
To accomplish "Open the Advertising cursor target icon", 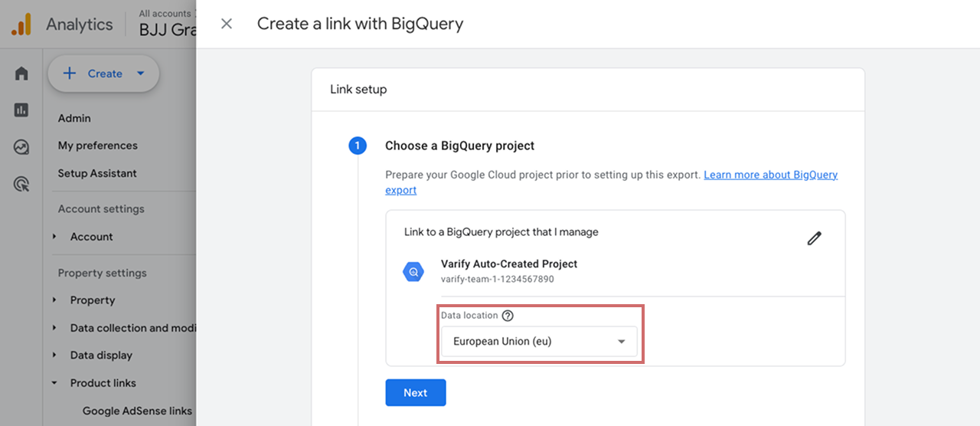I will (x=21, y=184).
